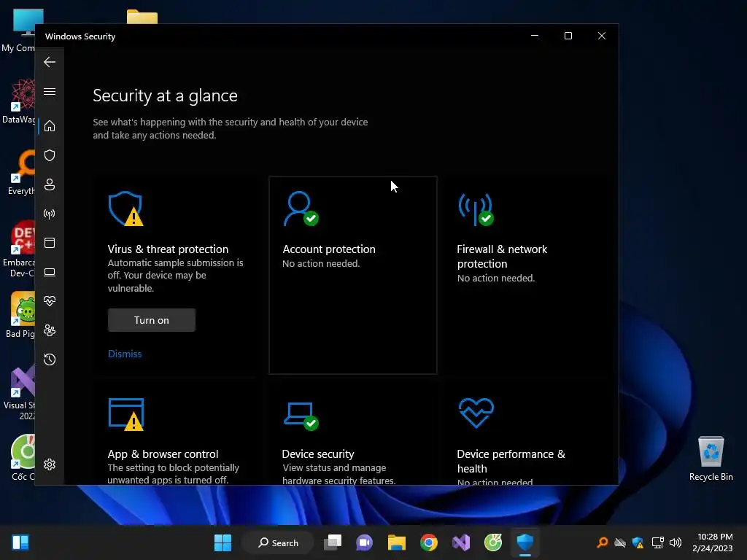Dismiss the virus protection warning

(125, 354)
